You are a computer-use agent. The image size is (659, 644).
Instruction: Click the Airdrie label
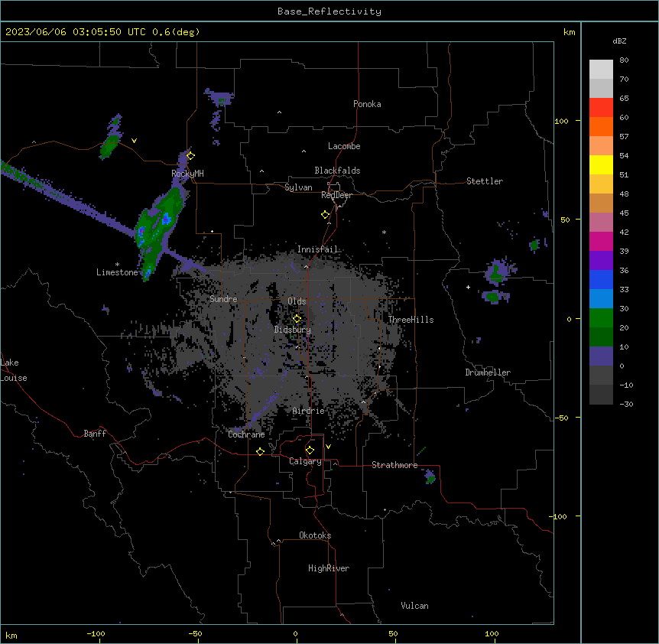tap(309, 411)
